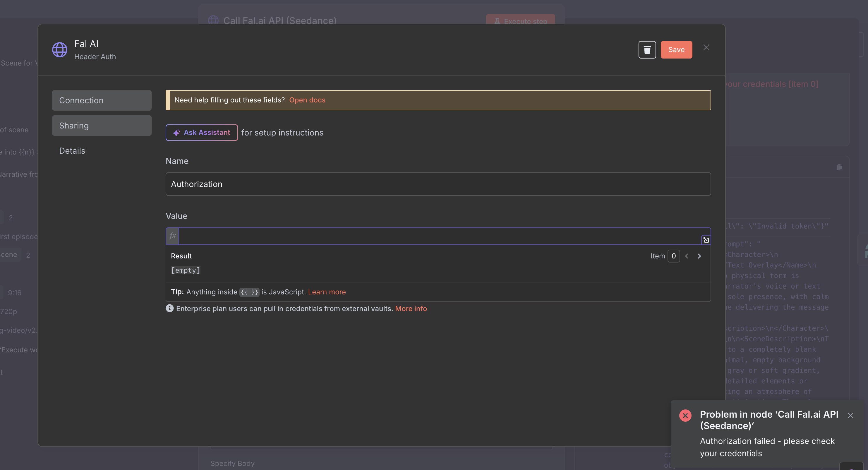
Task: Open More info about external vaults
Action: [x=411, y=308]
